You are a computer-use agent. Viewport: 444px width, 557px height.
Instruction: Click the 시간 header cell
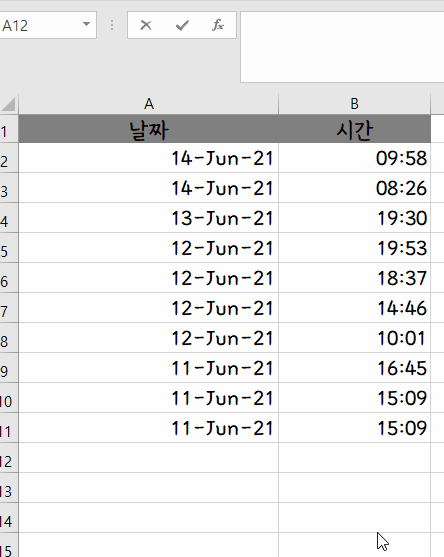(354, 129)
